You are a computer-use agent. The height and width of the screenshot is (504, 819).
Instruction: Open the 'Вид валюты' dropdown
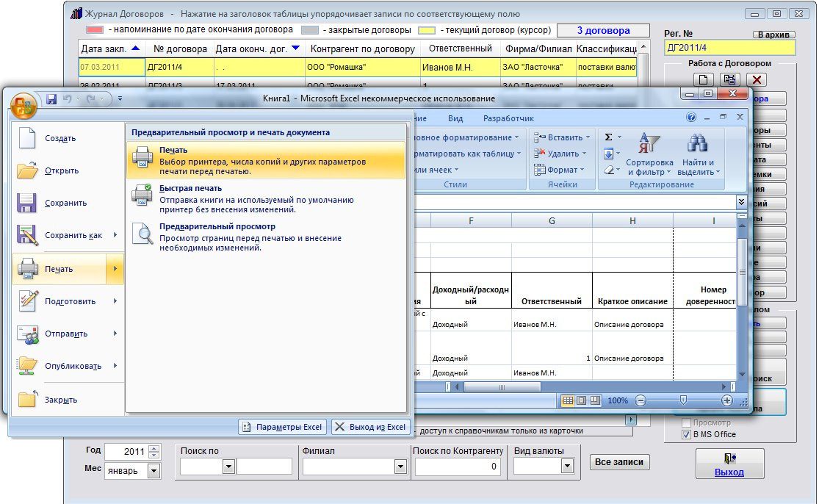coord(566,467)
